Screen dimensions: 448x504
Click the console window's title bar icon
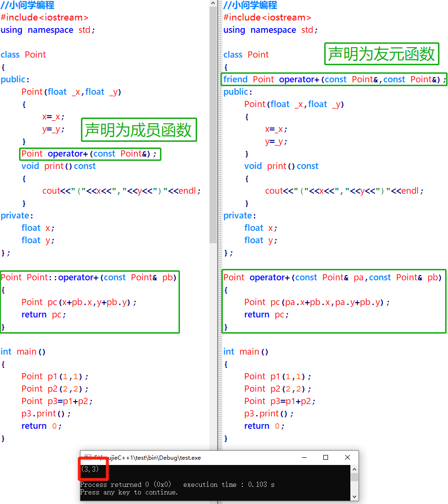tap(88, 457)
